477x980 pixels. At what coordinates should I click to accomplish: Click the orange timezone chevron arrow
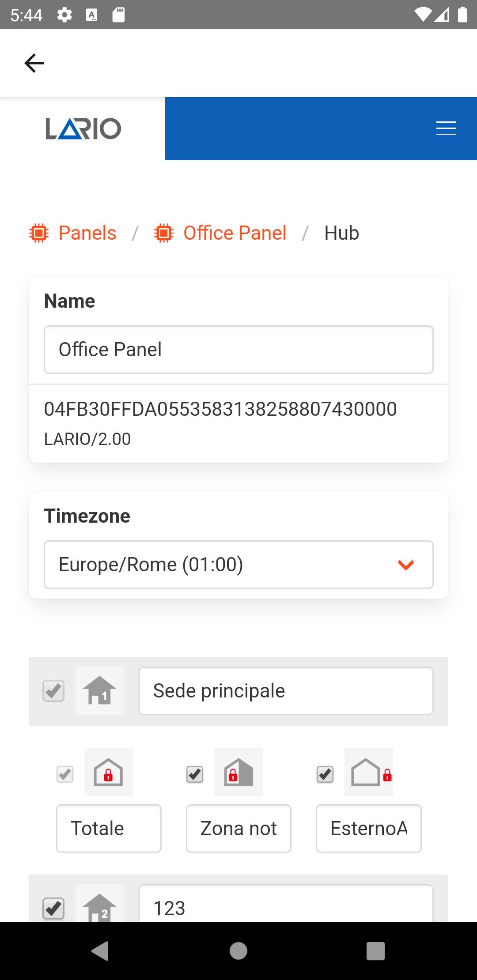pos(406,565)
